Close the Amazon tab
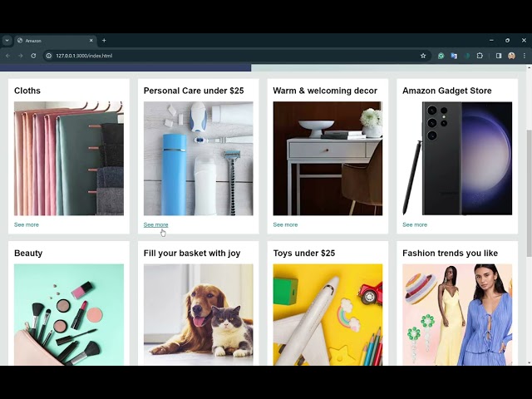Image resolution: width=532 pixels, height=399 pixels. point(91,41)
